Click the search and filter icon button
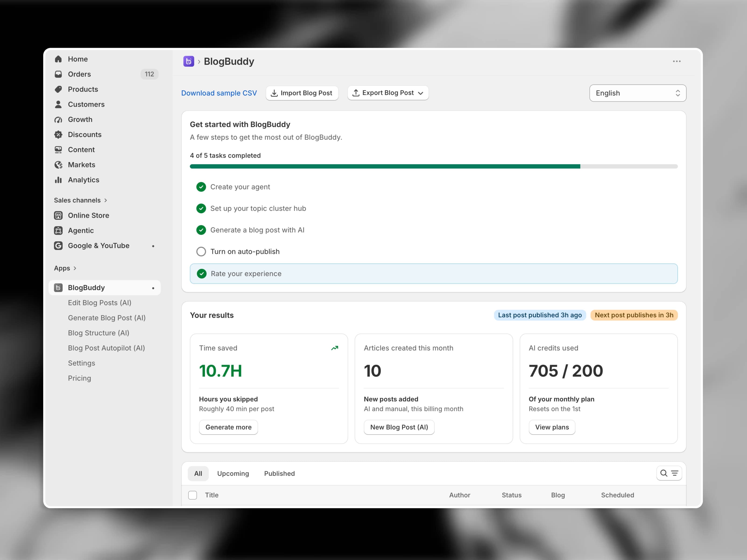This screenshot has height=560, width=747. click(669, 473)
